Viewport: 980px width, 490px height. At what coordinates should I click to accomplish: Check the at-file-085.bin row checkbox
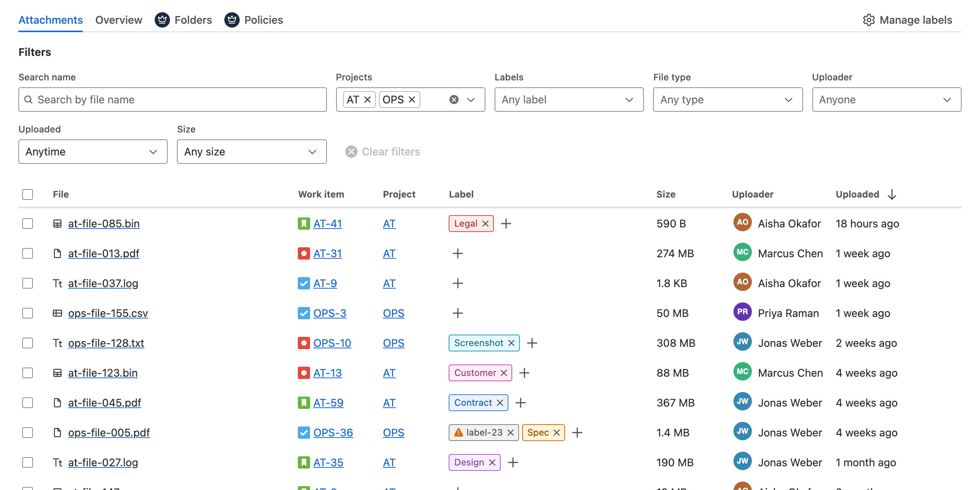pyautogui.click(x=28, y=224)
